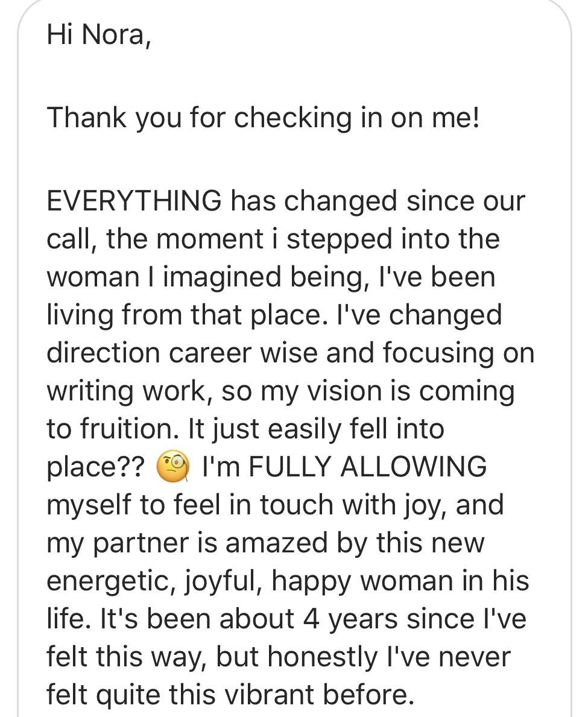Image resolution: width=588 pixels, height=717 pixels.
Task: Click the capitalized word "EVERYTHING"
Action: (x=134, y=201)
